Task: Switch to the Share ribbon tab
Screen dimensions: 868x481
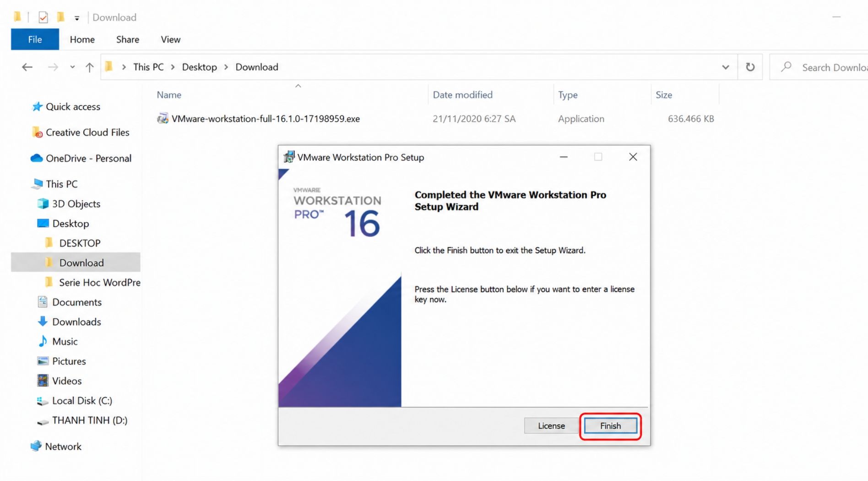Action: (128, 39)
